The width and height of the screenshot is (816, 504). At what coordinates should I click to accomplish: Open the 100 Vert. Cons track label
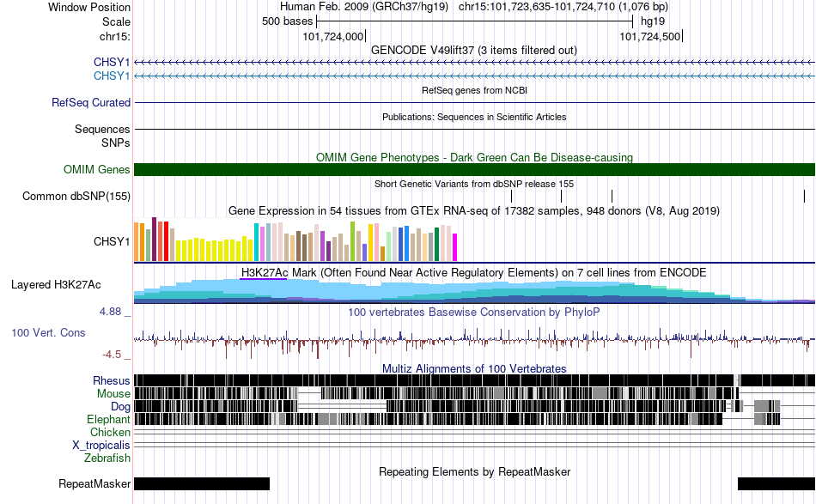coord(48,332)
